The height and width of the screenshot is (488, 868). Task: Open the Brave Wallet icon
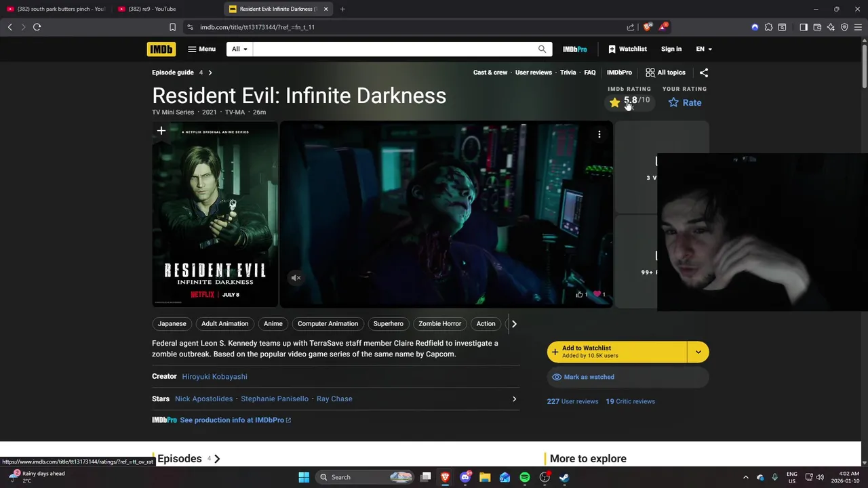click(817, 27)
